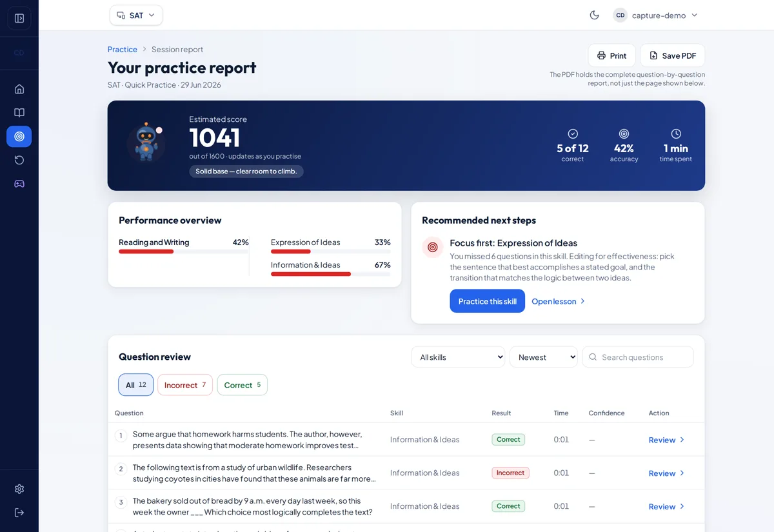774x532 pixels.
Task: Click the Action column header
Action: click(659, 413)
